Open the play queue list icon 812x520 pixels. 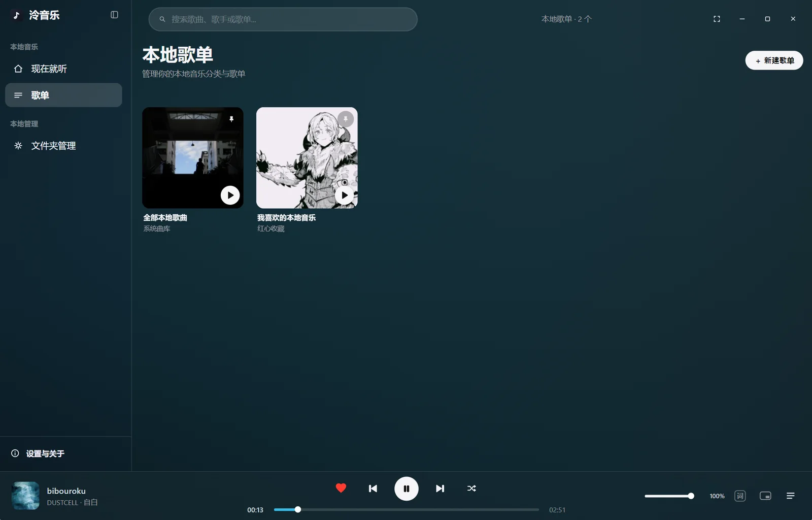(x=791, y=496)
